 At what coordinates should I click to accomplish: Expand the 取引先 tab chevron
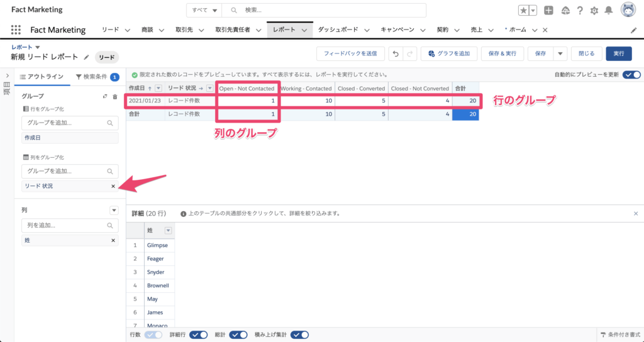tap(201, 30)
